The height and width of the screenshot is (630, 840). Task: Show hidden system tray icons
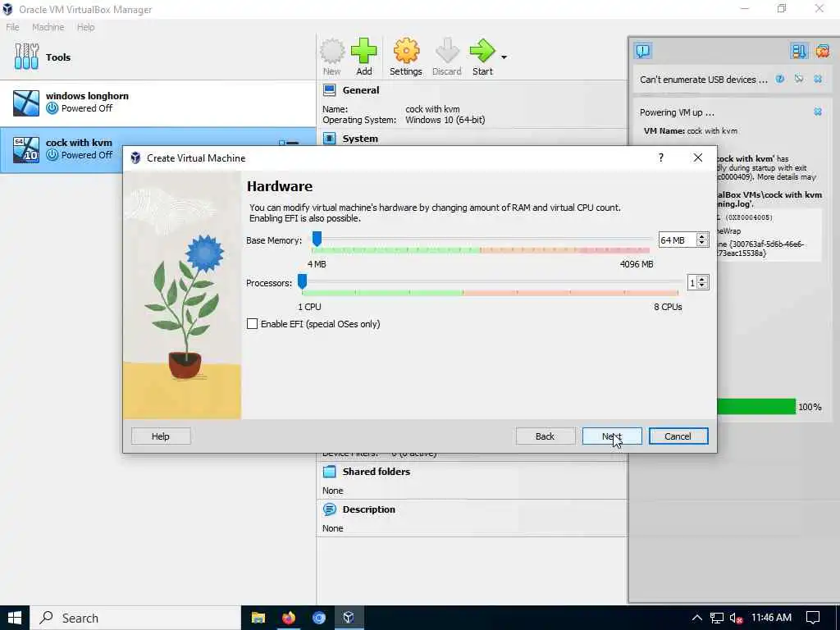696,618
